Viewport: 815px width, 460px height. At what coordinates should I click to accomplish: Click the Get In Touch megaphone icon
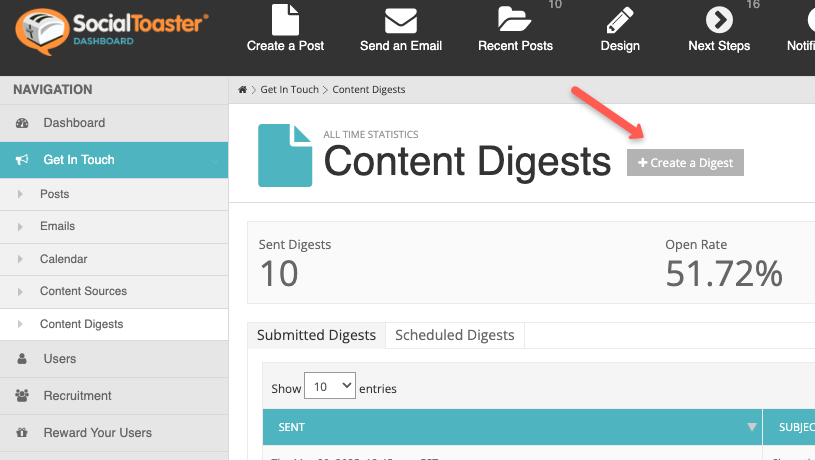[x=22, y=160]
